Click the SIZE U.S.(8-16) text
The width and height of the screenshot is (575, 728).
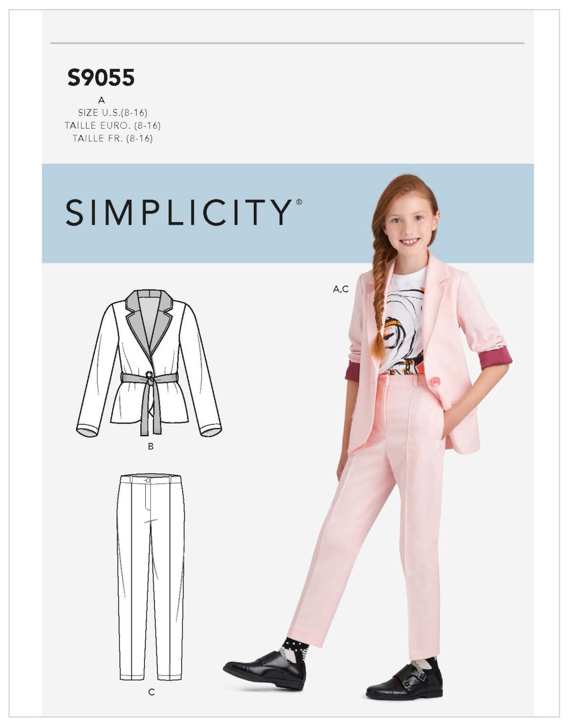[113, 113]
